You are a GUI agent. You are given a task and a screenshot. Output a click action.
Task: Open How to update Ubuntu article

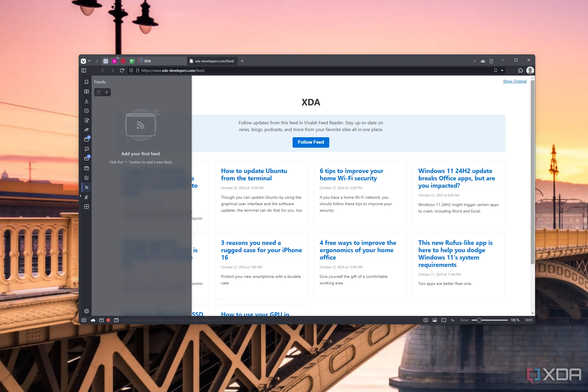tap(254, 174)
